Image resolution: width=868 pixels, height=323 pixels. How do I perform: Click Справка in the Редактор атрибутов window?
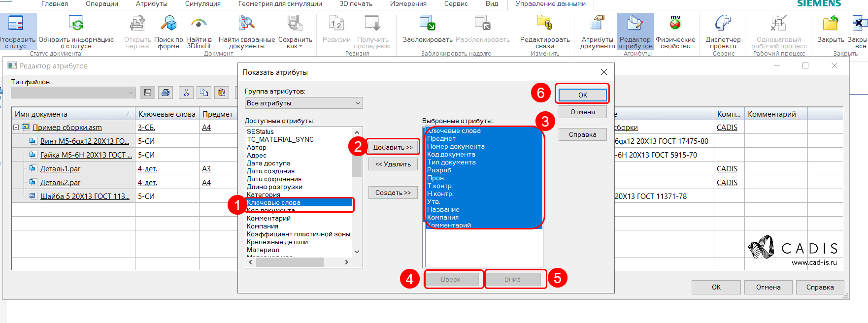tap(820, 287)
